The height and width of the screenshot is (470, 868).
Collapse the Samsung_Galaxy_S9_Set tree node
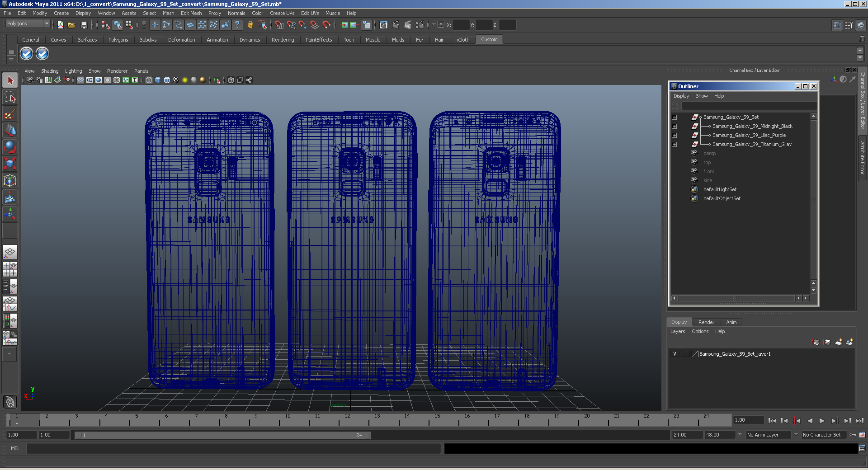[x=674, y=117]
